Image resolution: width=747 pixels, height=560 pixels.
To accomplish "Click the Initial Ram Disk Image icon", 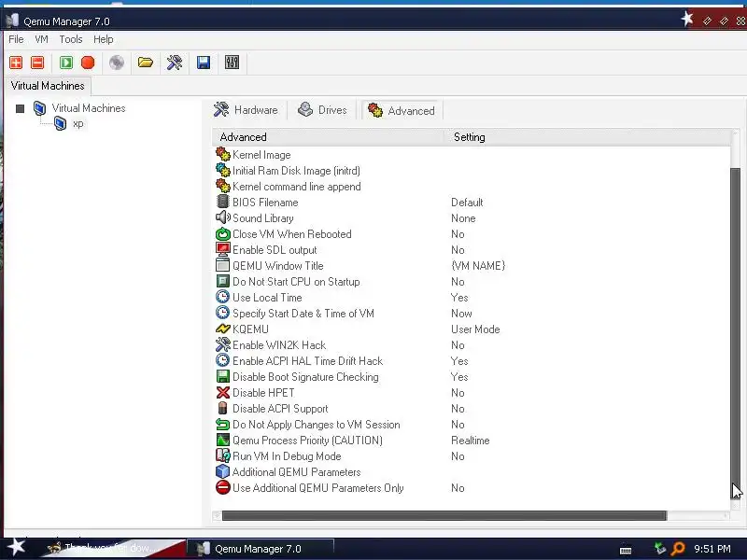I will [x=222, y=170].
